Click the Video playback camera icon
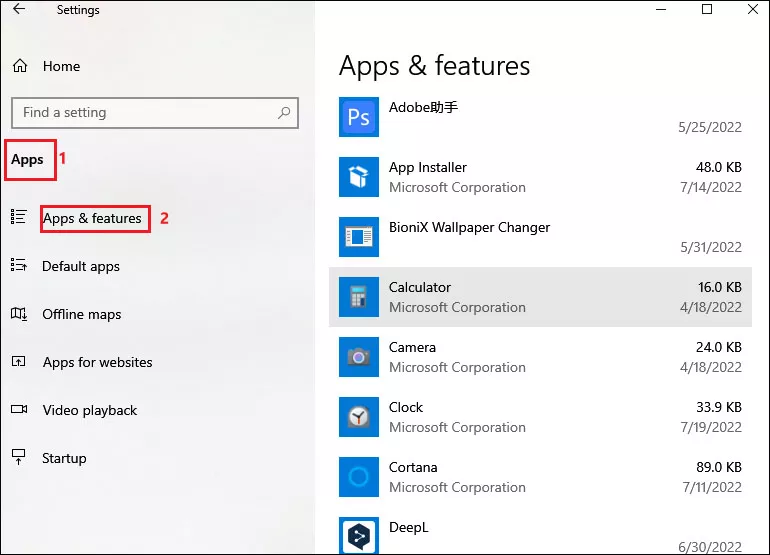 pyautogui.click(x=19, y=409)
